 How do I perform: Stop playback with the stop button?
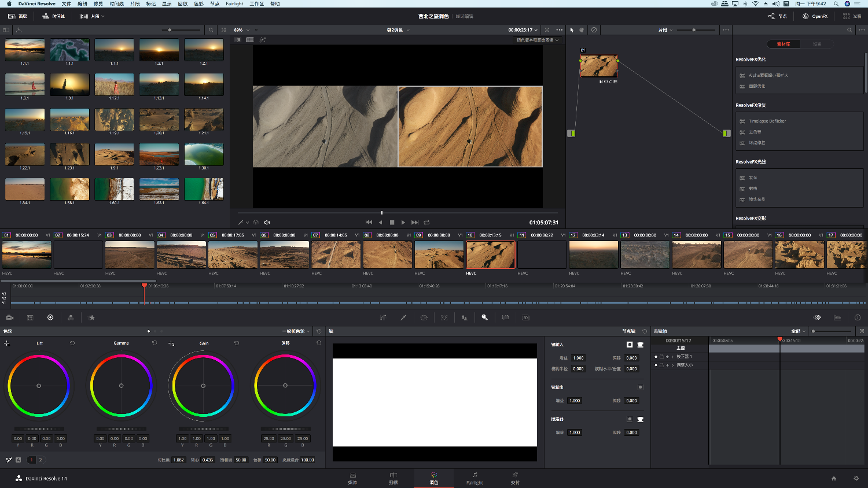392,223
